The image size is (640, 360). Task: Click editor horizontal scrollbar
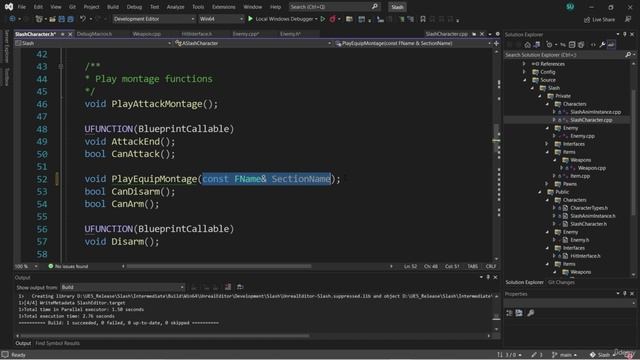pos(219,266)
